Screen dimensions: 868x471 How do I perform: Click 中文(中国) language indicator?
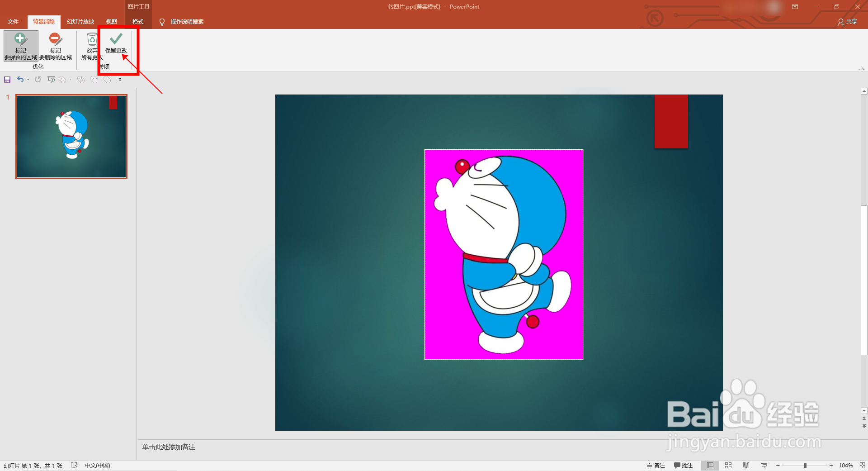coord(98,466)
